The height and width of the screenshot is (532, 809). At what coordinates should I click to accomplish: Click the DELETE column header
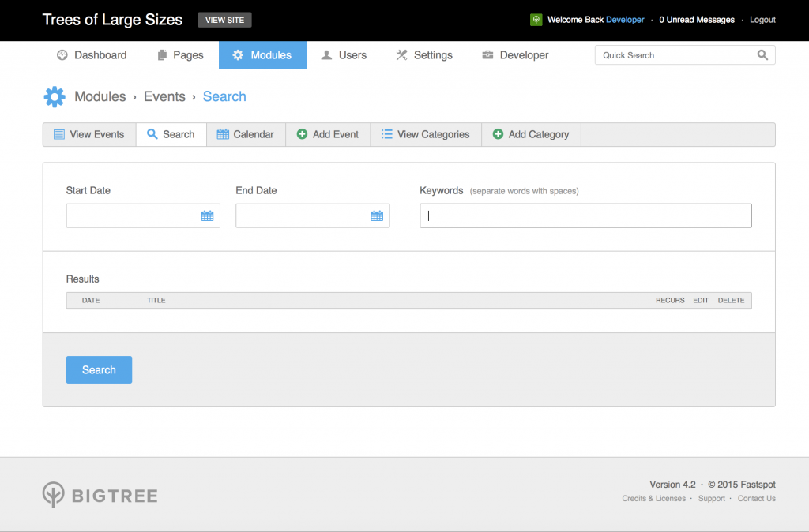point(731,300)
